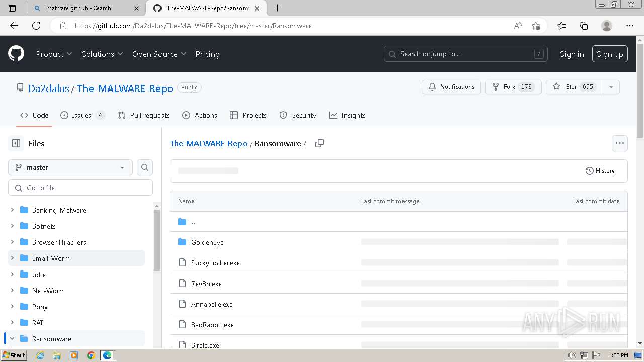Expand the Banking-Malware folder chevron
Image resolution: width=644 pixels, height=362 pixels.
coord(12,210)
